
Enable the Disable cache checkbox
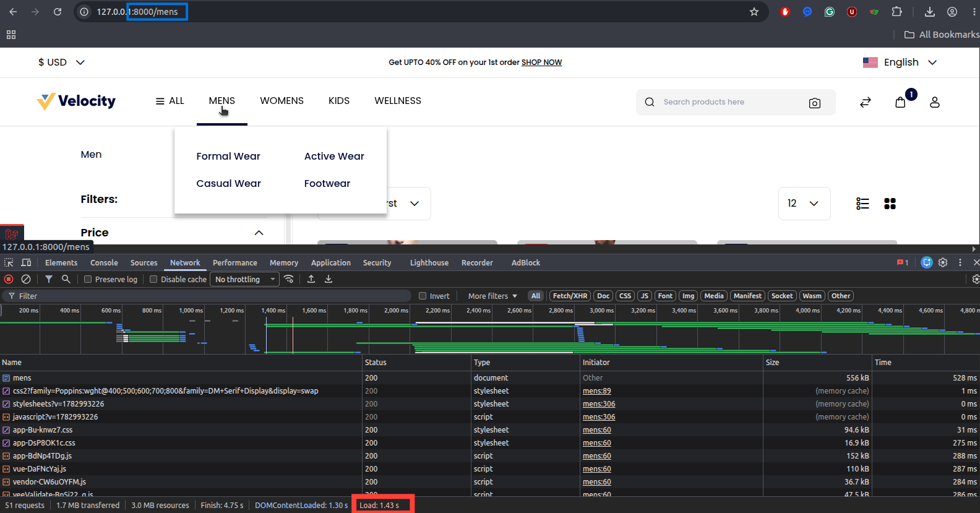[153, 279]
